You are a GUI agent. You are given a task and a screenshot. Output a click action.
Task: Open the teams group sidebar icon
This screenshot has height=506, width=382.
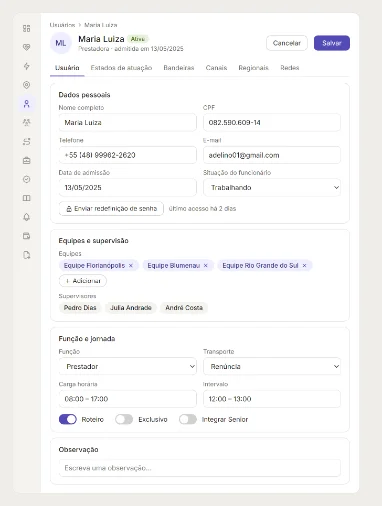point(27,122)
